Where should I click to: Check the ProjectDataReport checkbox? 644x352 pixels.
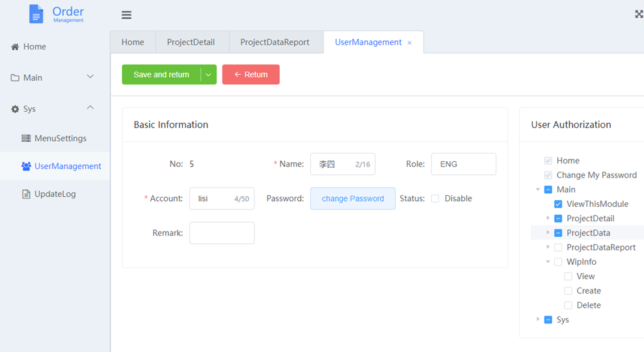click(558, 247)
